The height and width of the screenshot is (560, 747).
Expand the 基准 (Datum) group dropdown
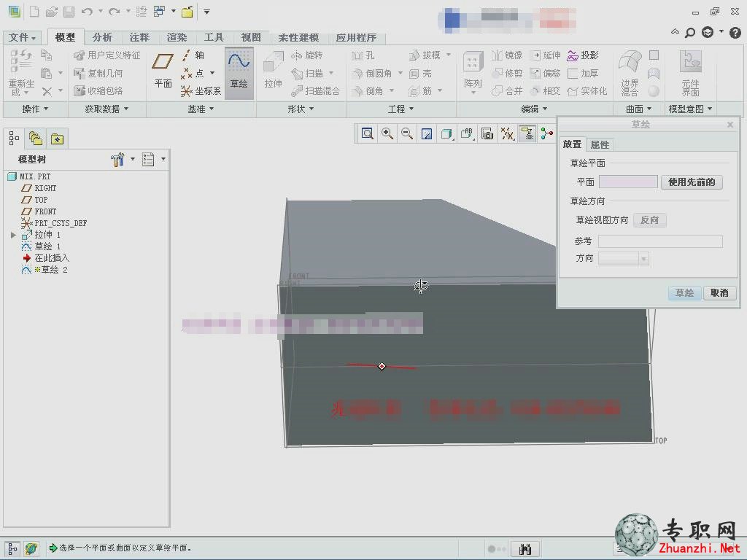[x=200, y=109]
